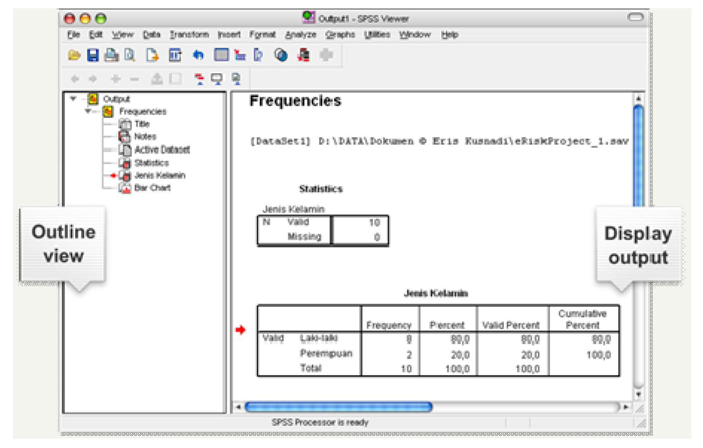
Task: Select Active Dataset in the outline
Action: pos(162,149)
